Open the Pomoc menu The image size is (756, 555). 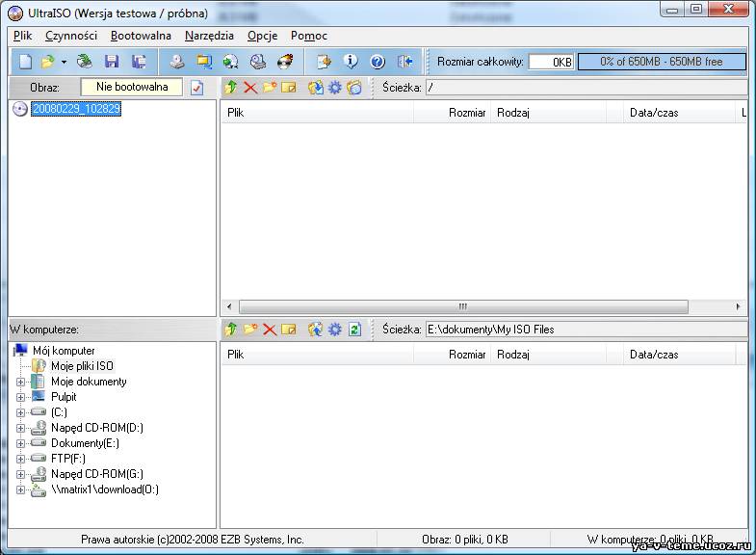tap(309, 36)
